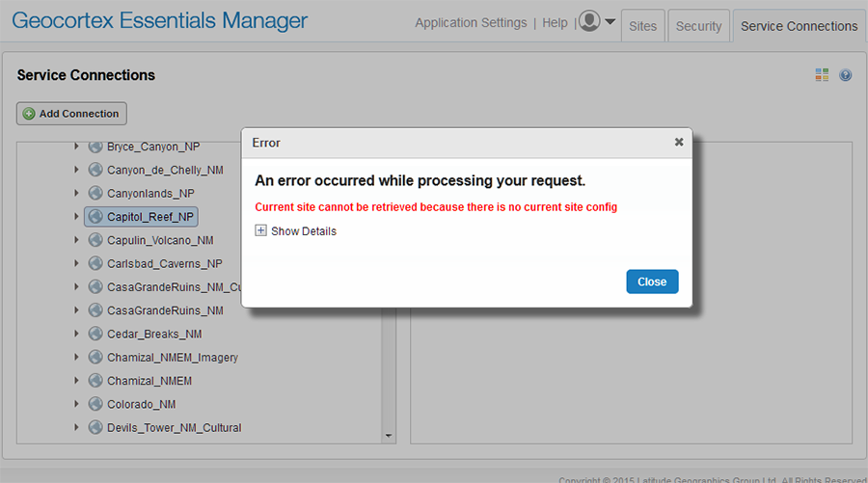Click the globe icon beside Chamizal_NMEM
This screenshot has height=483, width=868.
(95, 381)
